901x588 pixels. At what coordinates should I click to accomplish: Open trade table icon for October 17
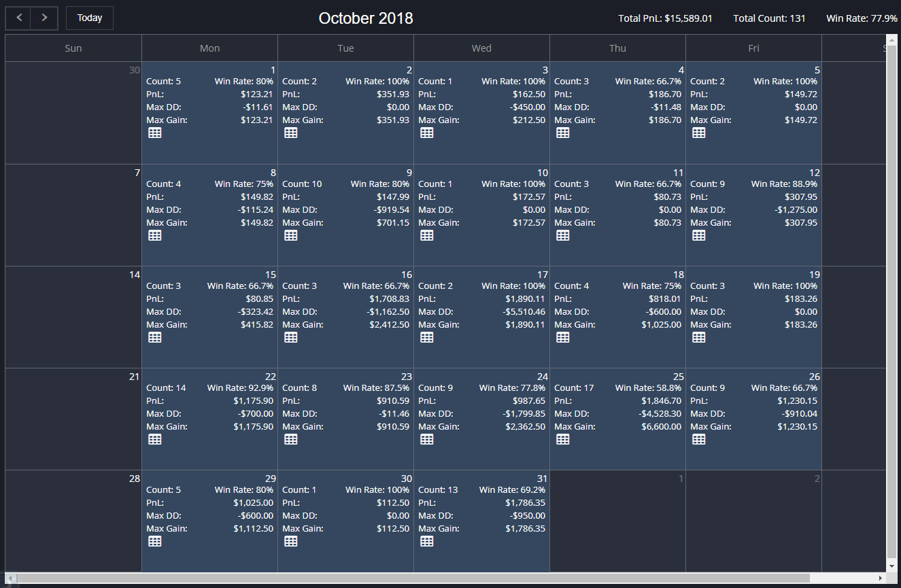(427, 337)
